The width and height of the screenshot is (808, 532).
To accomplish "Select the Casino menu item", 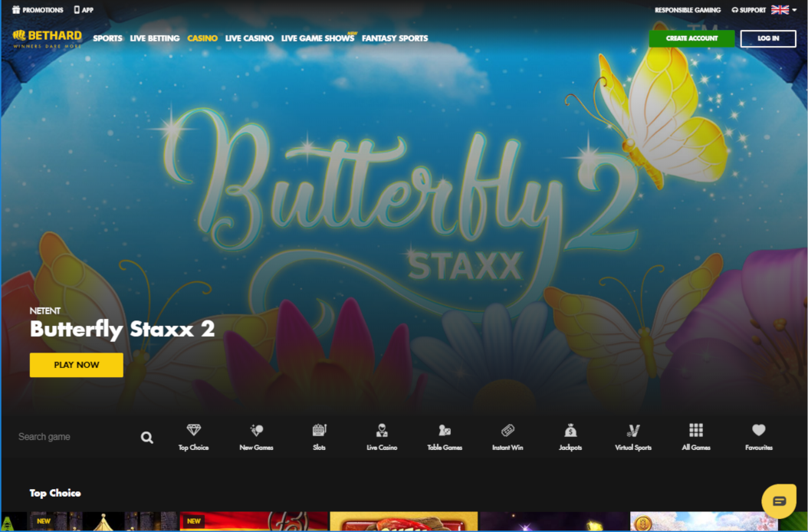I will (202, 38).
